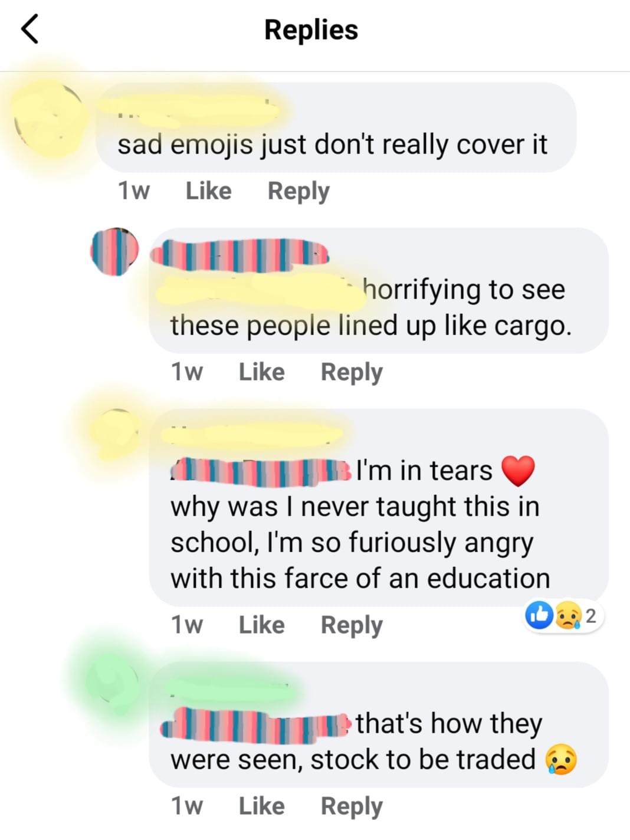Like the 'stock to be traded' comment
This screenshot has height=840, width=630.
pyautogui.click(x=261, y=806)
